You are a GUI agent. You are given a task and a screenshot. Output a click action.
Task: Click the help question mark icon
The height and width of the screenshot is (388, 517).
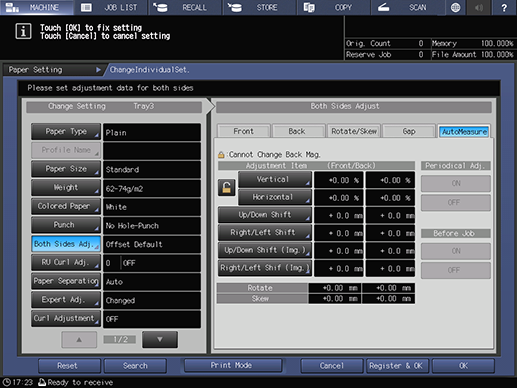click(504, 7)
